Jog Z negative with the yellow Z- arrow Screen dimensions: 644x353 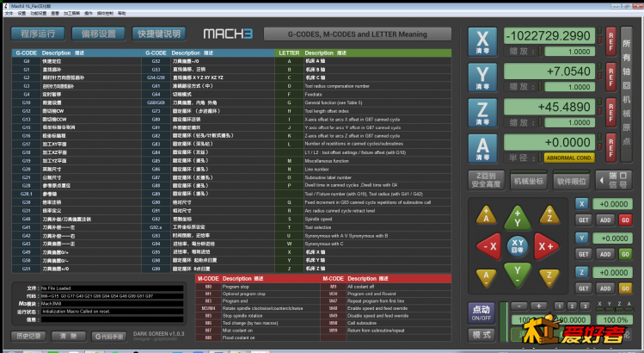(x=549, y=278)
